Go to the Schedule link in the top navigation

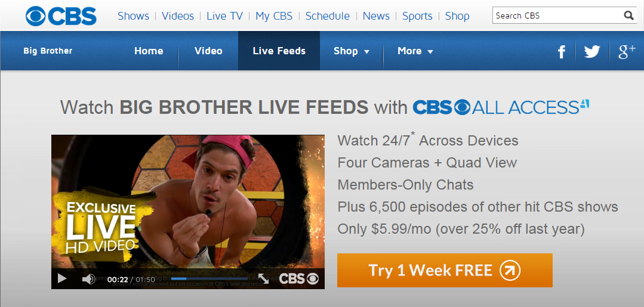pos(327,16)
